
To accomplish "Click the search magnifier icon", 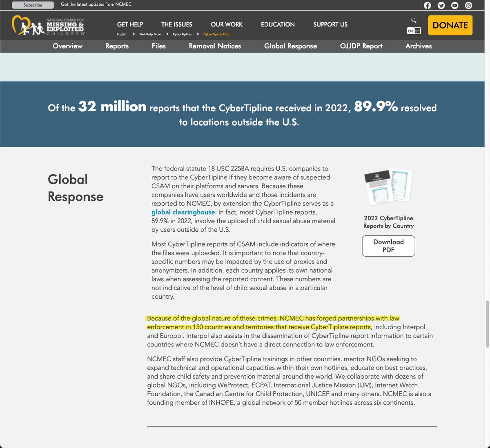I will 414,20.
